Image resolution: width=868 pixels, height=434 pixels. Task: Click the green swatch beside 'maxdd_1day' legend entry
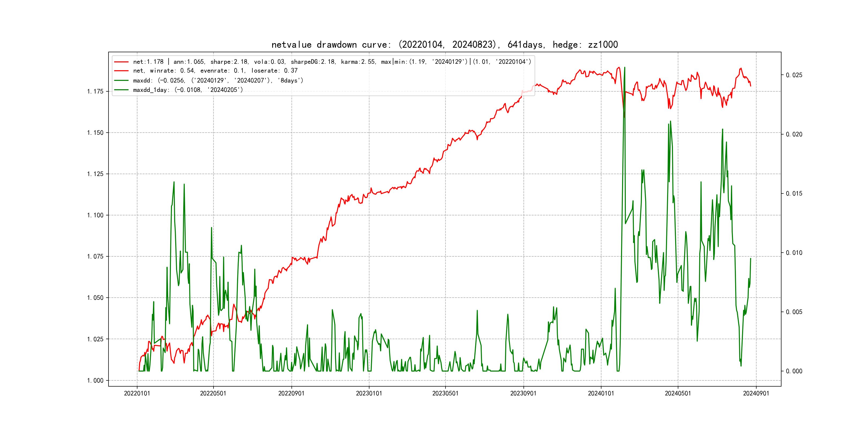pyautogui.click(x=121, y=90)
